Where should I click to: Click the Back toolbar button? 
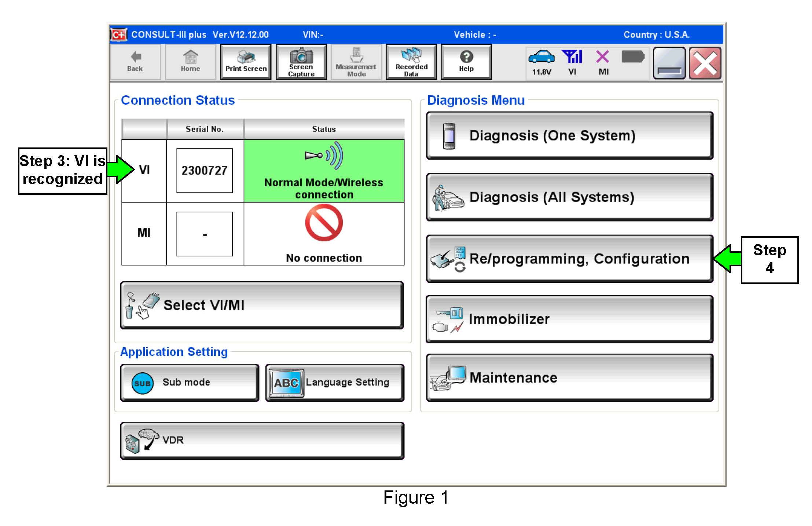pyautogui.click(x=135, y=62)
